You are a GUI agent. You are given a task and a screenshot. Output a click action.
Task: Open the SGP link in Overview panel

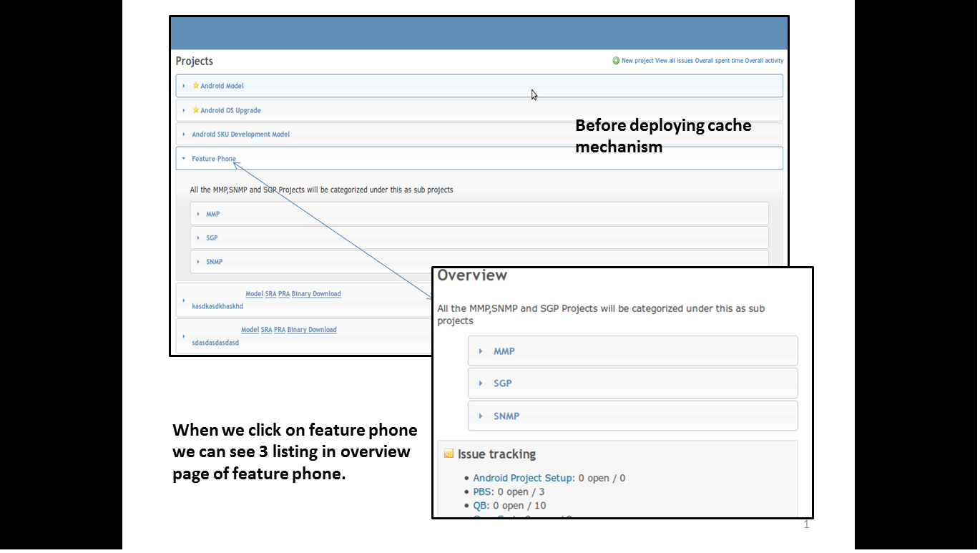[x=503, y=383]
